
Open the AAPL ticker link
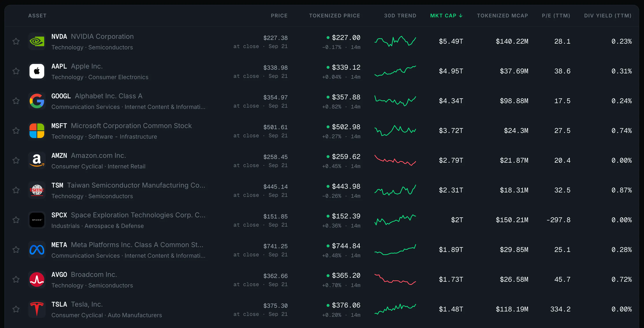tap(59, 66)
